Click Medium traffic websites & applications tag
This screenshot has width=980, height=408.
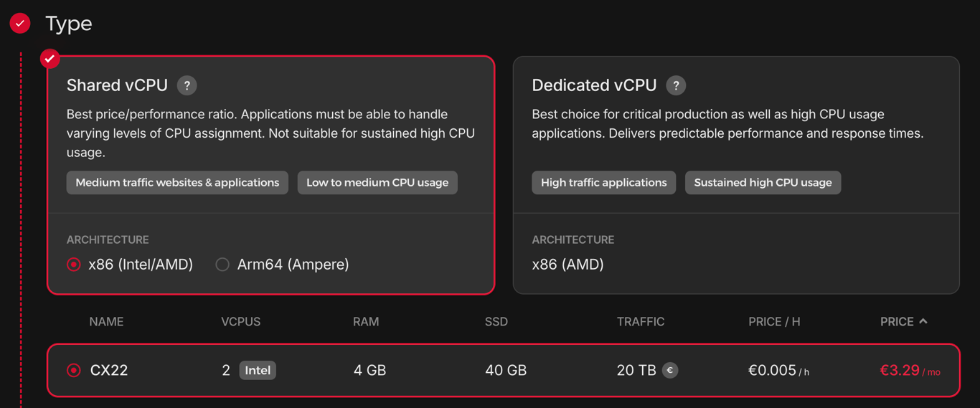[x=177, y=183]
